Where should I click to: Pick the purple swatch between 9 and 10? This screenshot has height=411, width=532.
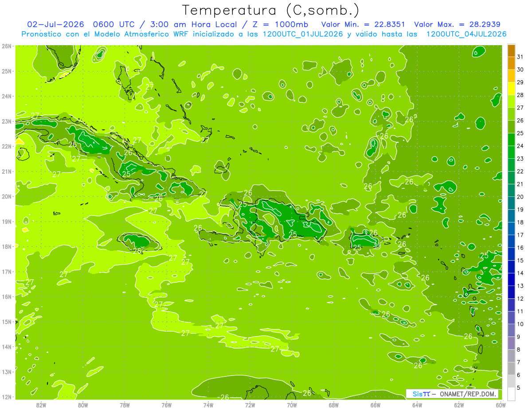click(511, 330)
